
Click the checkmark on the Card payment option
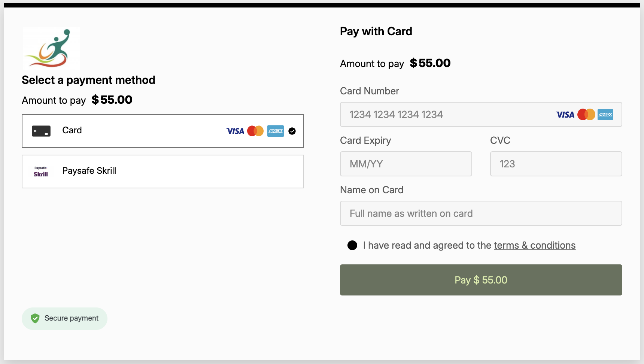pyautogui.click(x=292, y=131)
